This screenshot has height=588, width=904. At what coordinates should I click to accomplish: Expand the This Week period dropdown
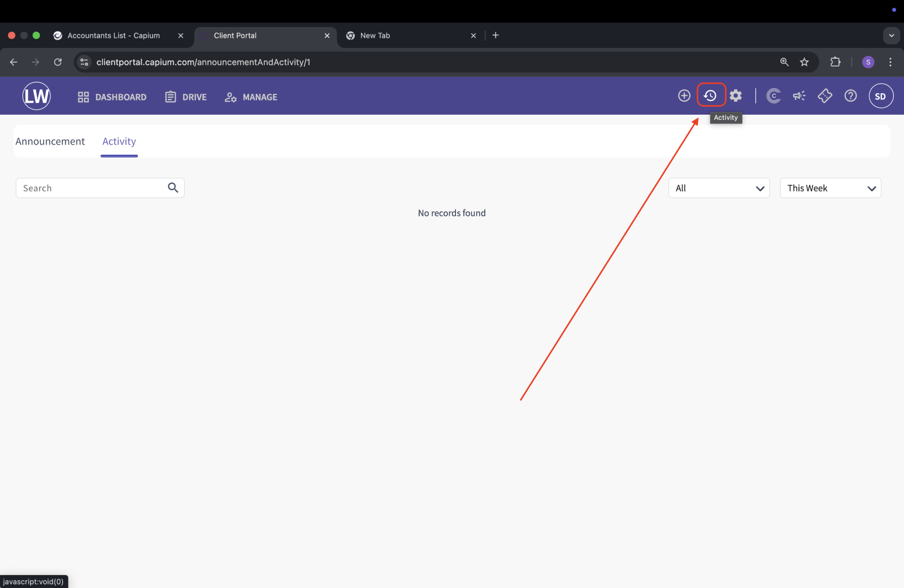coord(831,188)
